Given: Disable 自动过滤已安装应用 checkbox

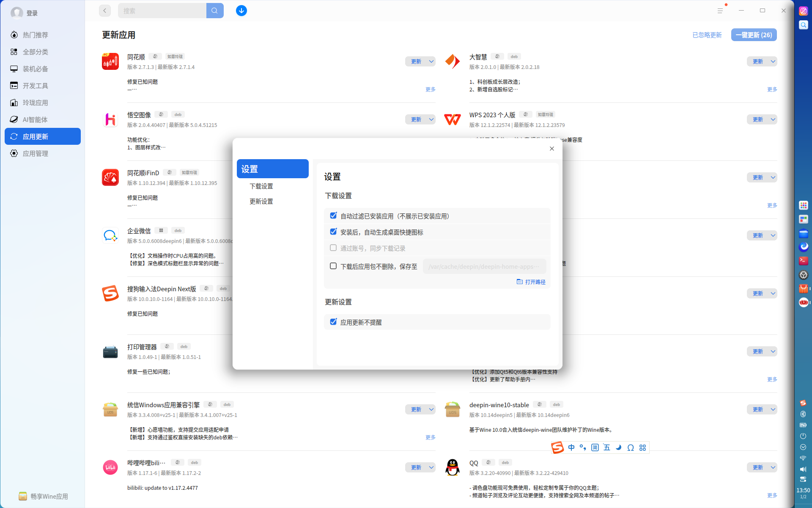Looking at the screenshot, I should 333,215.
